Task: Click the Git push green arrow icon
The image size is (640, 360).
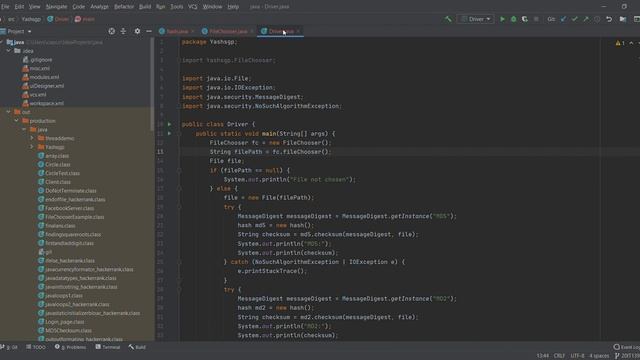Action: [x=586, y=19]
